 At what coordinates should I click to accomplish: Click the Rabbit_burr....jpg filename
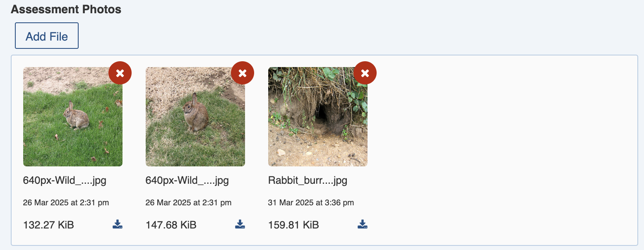coord(308,180)
